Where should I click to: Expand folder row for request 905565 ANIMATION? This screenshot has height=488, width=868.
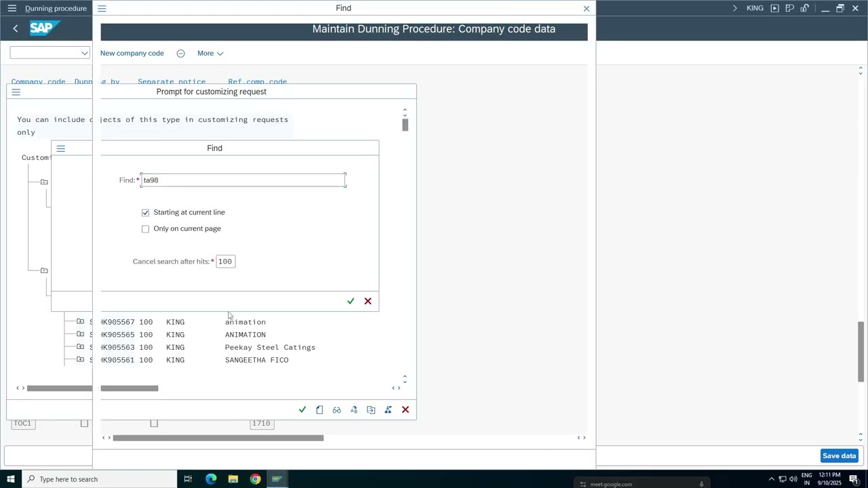tap(80, 334)
